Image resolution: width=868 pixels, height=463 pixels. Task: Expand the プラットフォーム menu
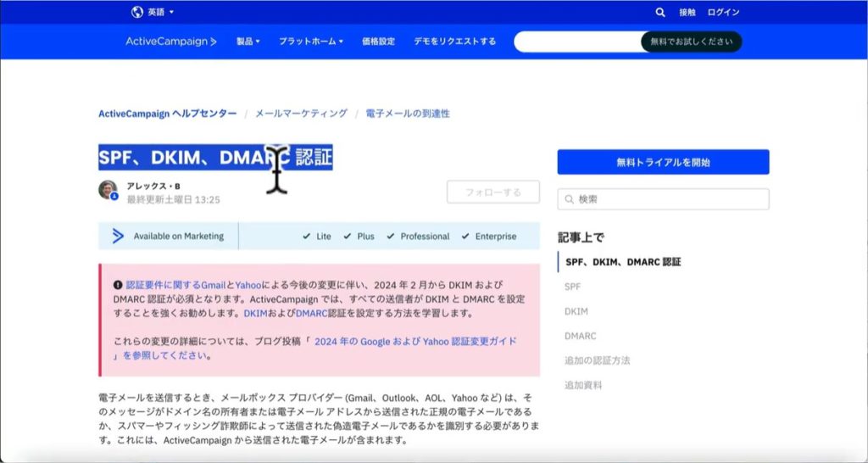pos(310,41)
